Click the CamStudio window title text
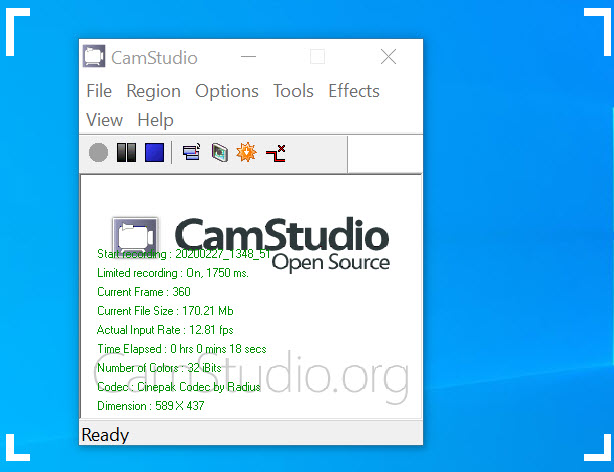Viewport: 614px width, 472px height. (154, 58)
